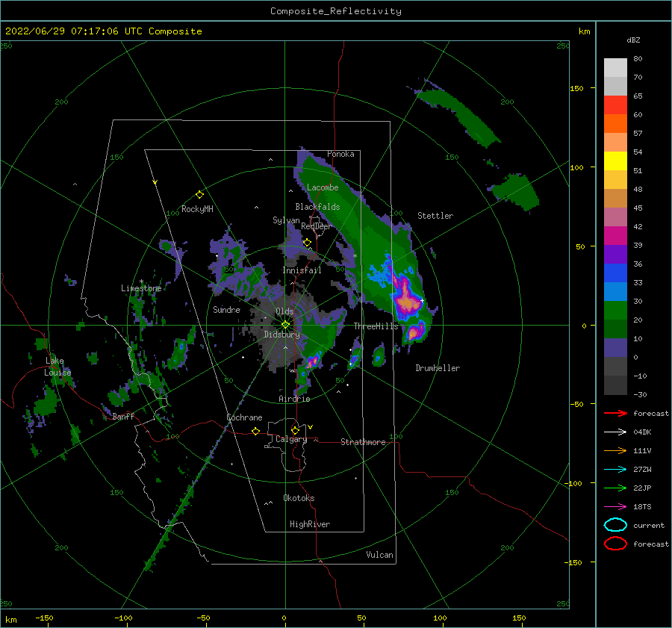Select the orange 57–60 dBZ swatch
Screen dimensions: 672x628
615,124
